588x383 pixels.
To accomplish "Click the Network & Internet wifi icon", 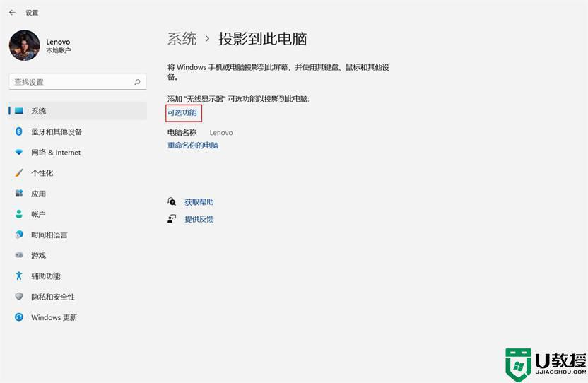I will pos(19,153).
